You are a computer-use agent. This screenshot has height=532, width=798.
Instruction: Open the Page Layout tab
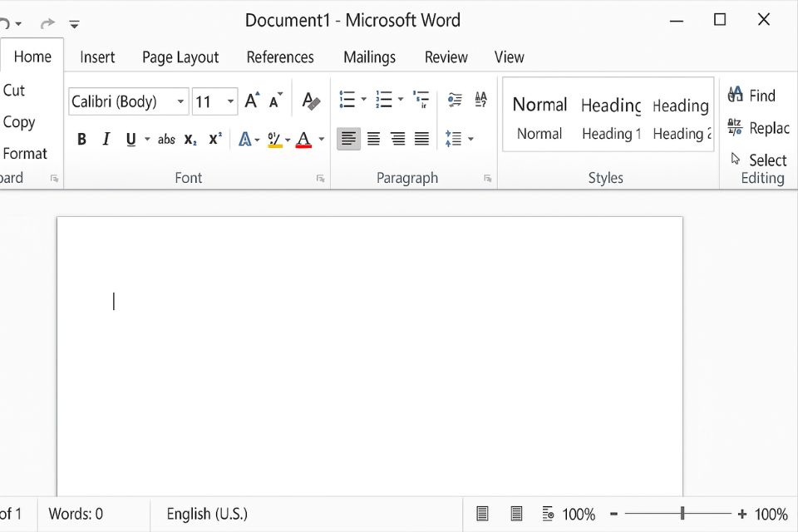click(x=180, y=57)
